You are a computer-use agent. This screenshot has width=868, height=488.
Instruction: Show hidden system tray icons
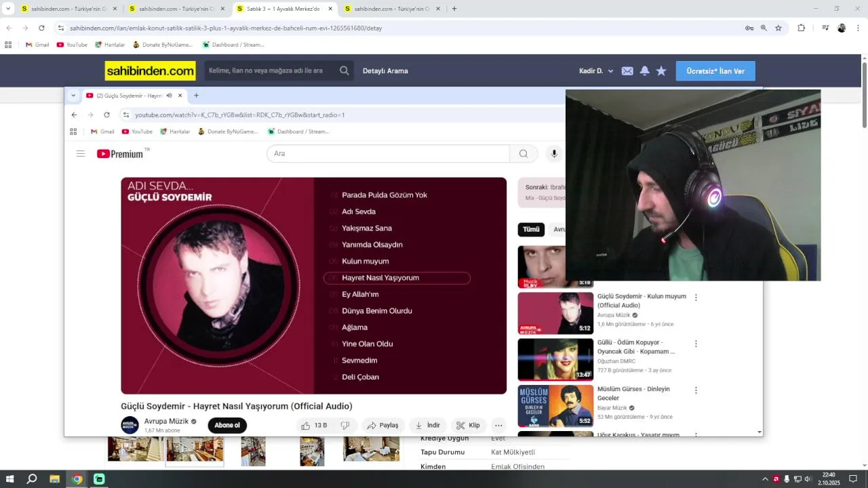click(x=765, y=479)
